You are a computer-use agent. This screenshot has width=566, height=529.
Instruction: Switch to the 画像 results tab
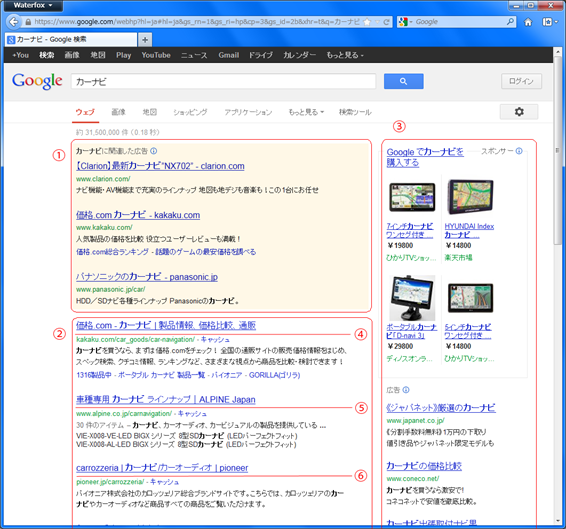(x=118, y=112)
